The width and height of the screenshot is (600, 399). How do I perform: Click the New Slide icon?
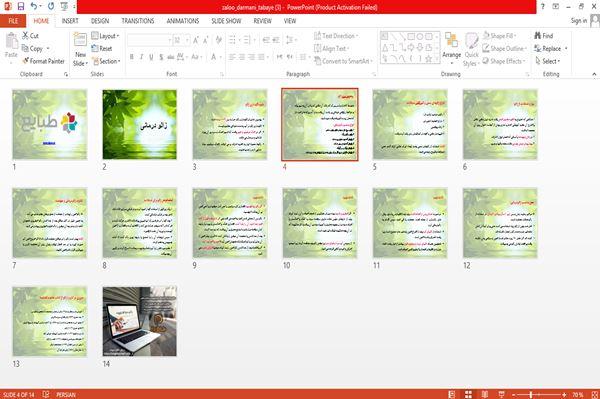[x=80, y=40]
